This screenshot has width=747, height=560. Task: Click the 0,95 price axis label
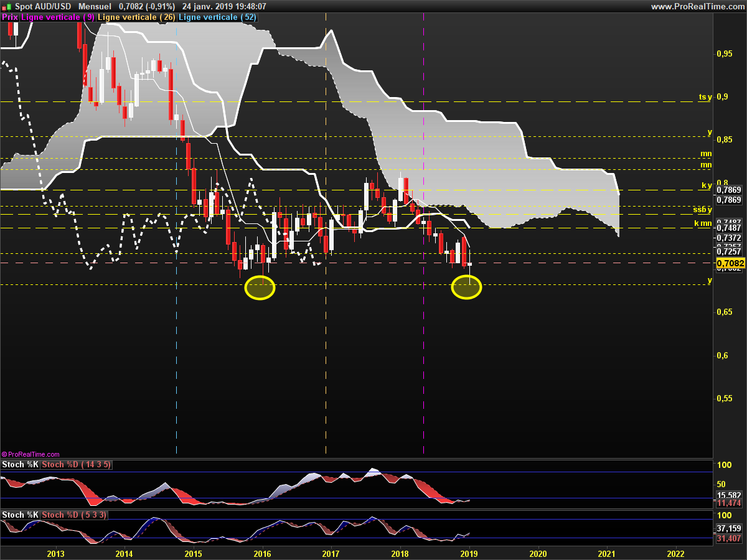pos(725,54)
